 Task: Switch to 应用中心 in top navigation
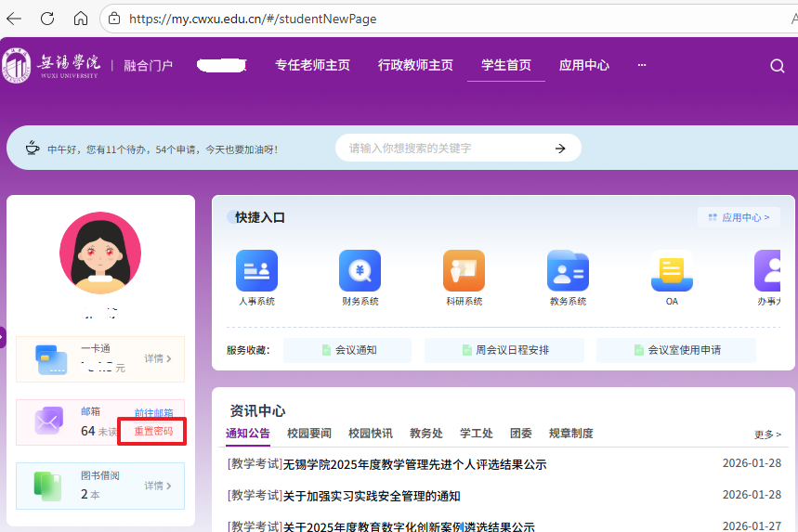(583, 65)
